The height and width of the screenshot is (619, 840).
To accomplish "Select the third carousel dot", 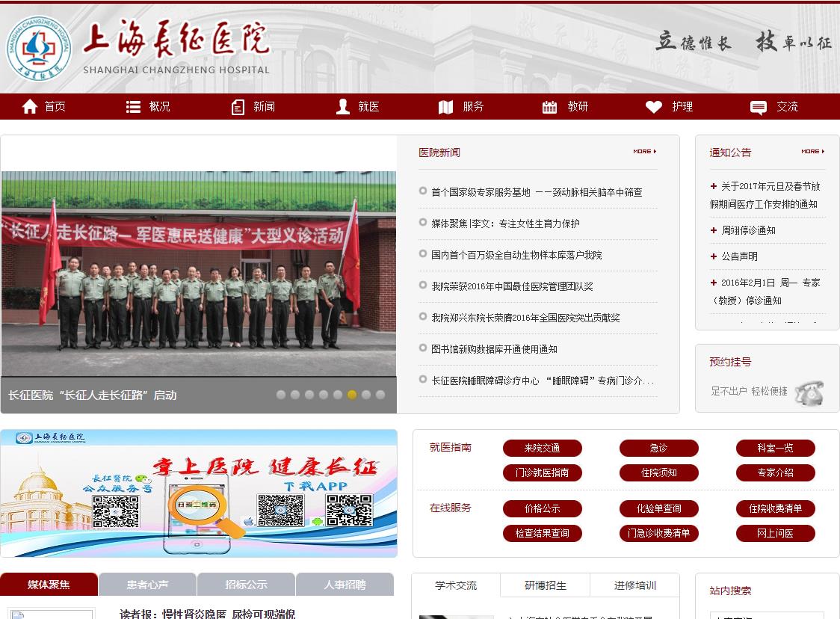I will (x=309, y=395).
